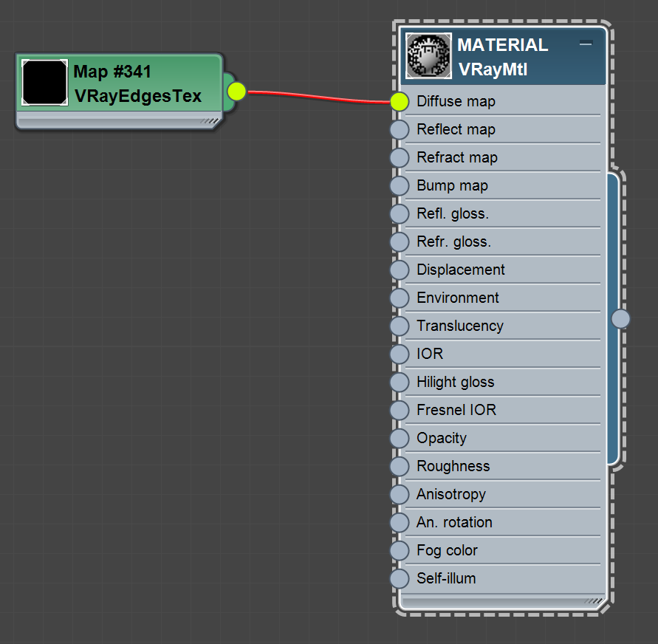Image resolution: width=658 pixels, height=644 pixels.
Task: Click the Roughness input socket
Action: 399,467
